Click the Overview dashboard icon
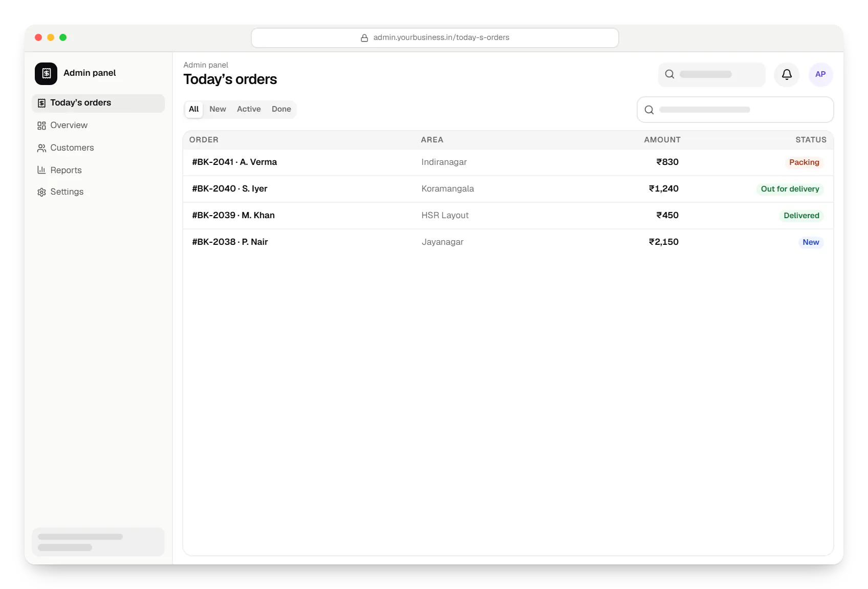 point(41,125)
